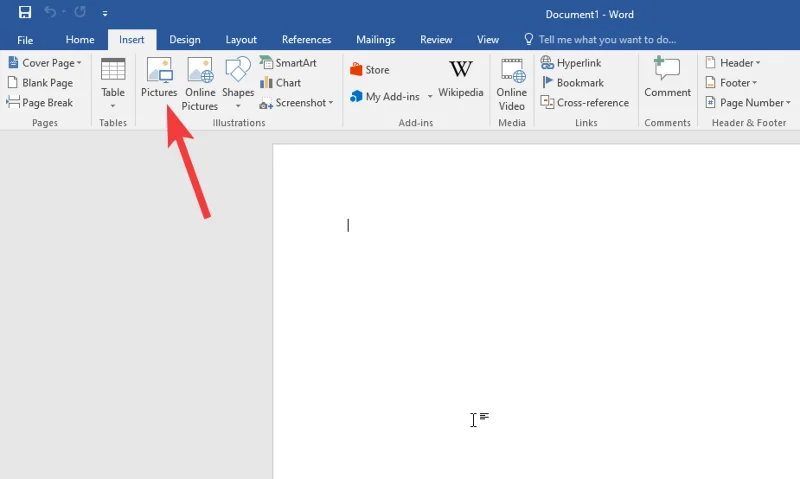Open the Office Store add-ins
Image resolution: width=800 pixels, height=479 pixels.
click(369, 70)
